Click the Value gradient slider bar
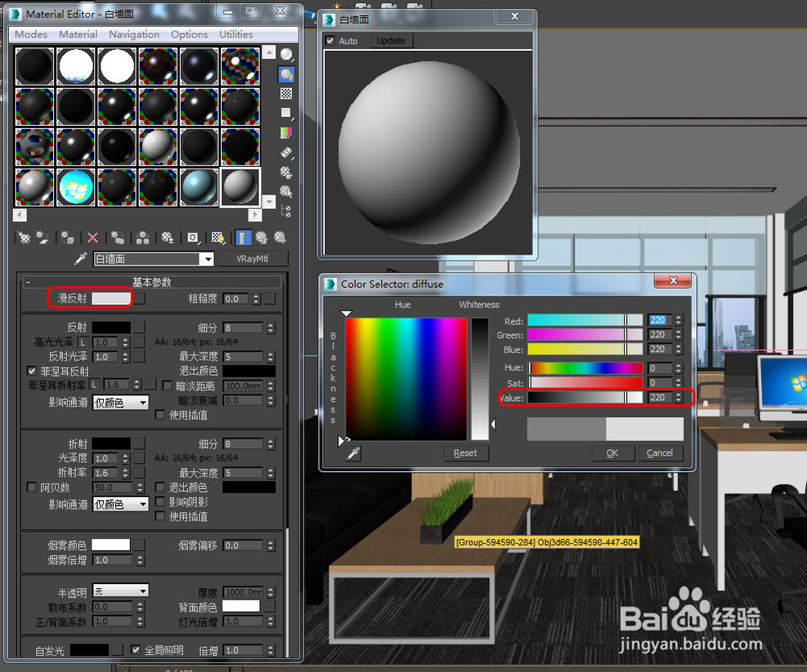807x672 pixels. coord(585,397)
